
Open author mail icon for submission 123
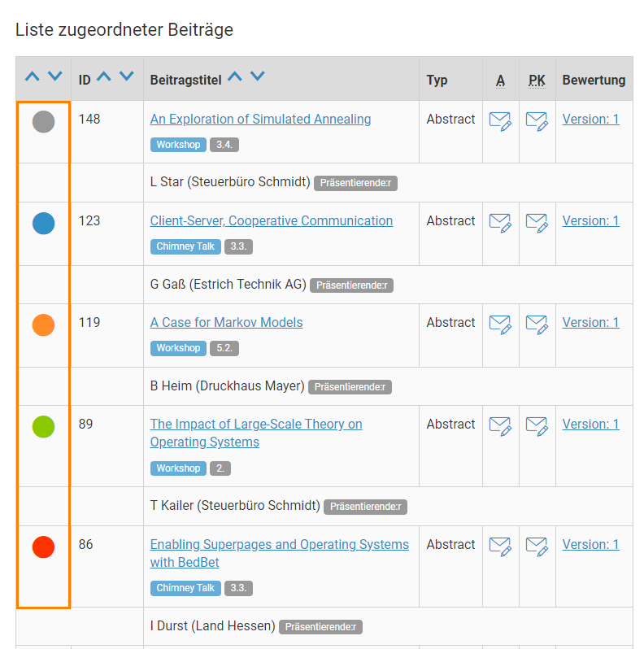(500, 223)
